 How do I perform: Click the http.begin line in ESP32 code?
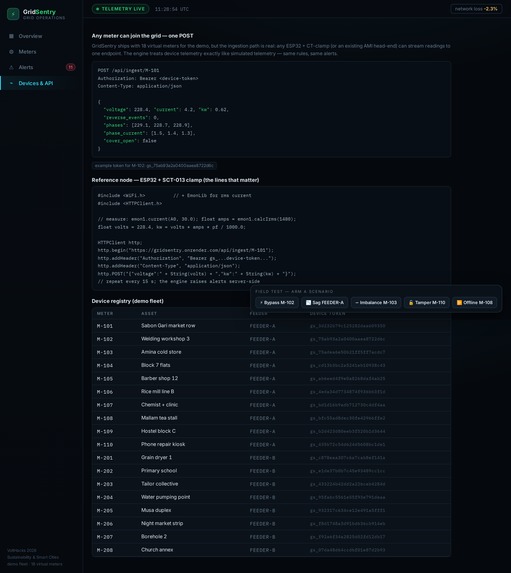coord(186,250)
